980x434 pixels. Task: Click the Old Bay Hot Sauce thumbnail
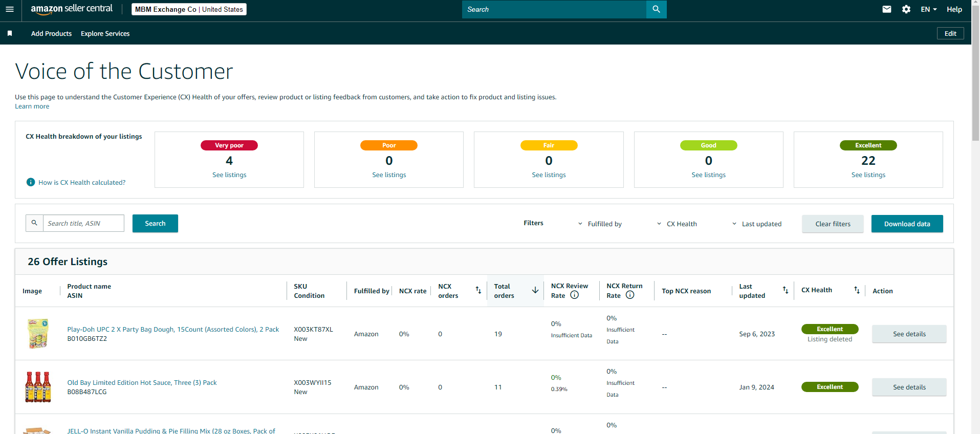pyautogui.click(x=38, y=387)
